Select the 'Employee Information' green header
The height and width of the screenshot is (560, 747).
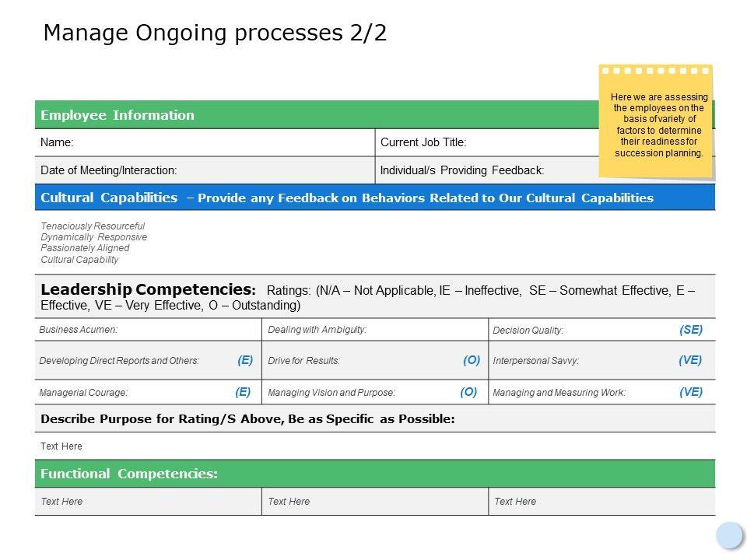click(x=375, y=115)
